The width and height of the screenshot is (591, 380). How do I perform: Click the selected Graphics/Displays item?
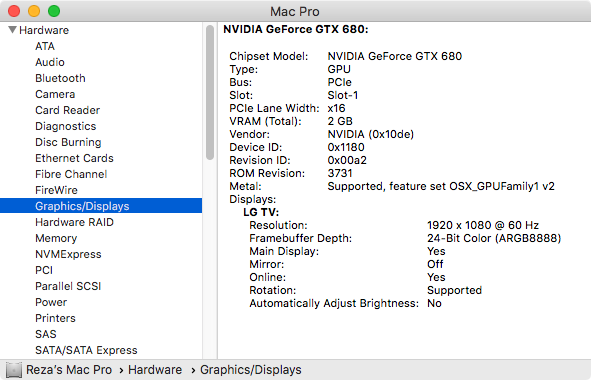(x=101, y=206)
